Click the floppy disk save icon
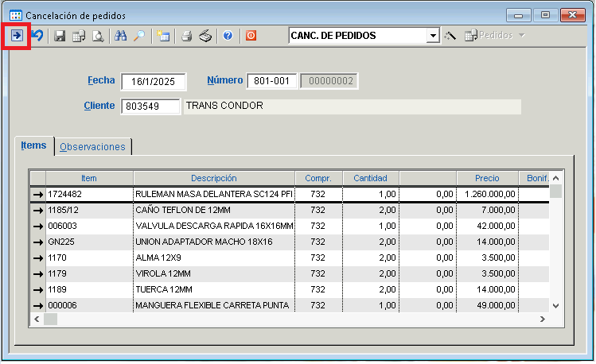Viewport: 596px width, 364px height. click(60, 36)
